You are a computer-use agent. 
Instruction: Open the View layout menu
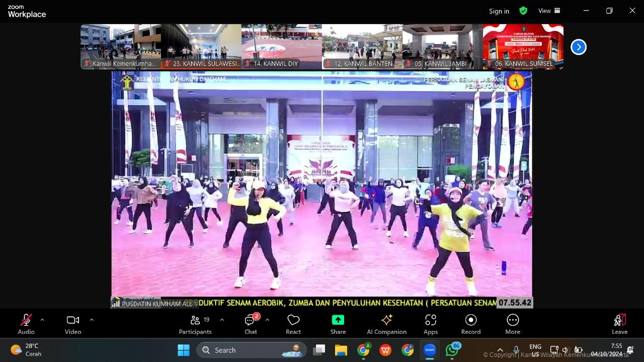pos(549,11)
